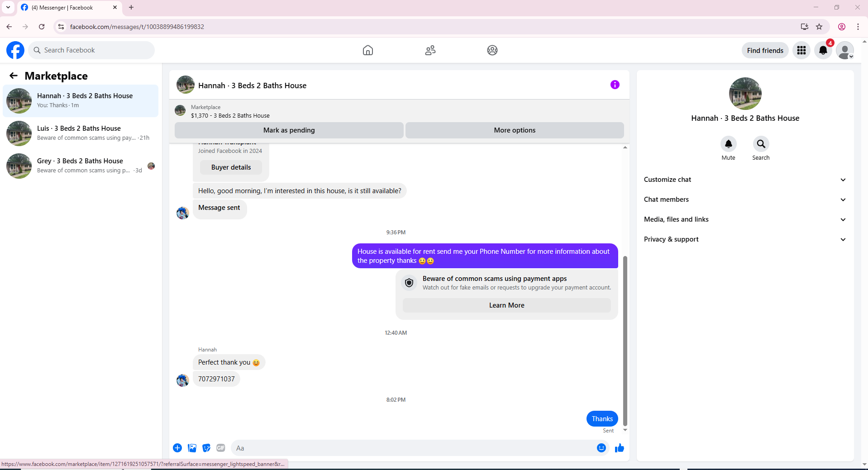Expand Media, files and links section

point(745,219)
